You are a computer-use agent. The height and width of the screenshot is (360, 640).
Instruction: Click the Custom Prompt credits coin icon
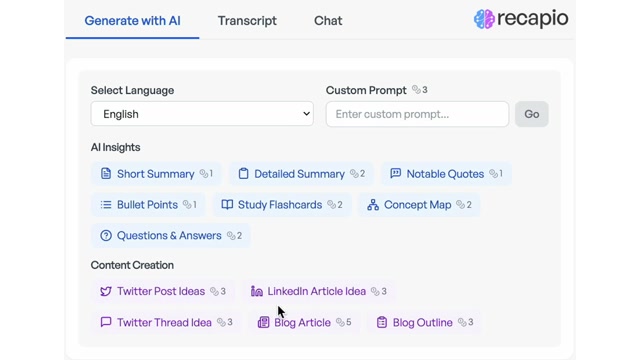(416, 89)
